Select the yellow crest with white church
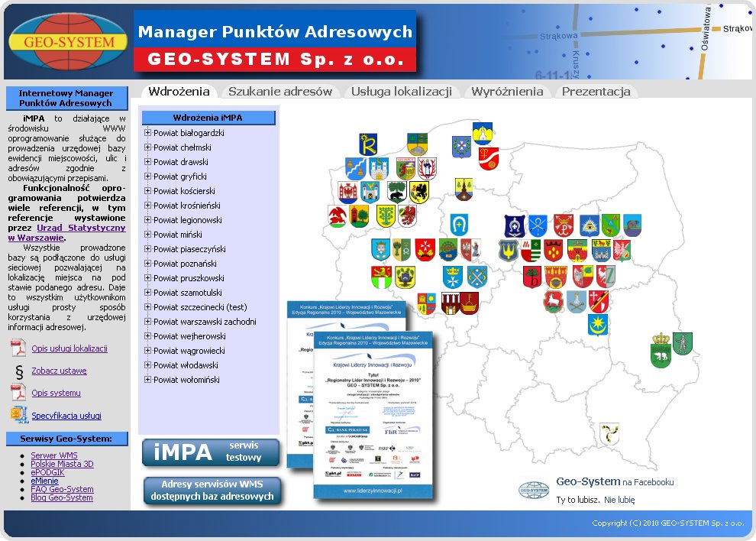This screenshot has width=756, height=541. [483, 134]
